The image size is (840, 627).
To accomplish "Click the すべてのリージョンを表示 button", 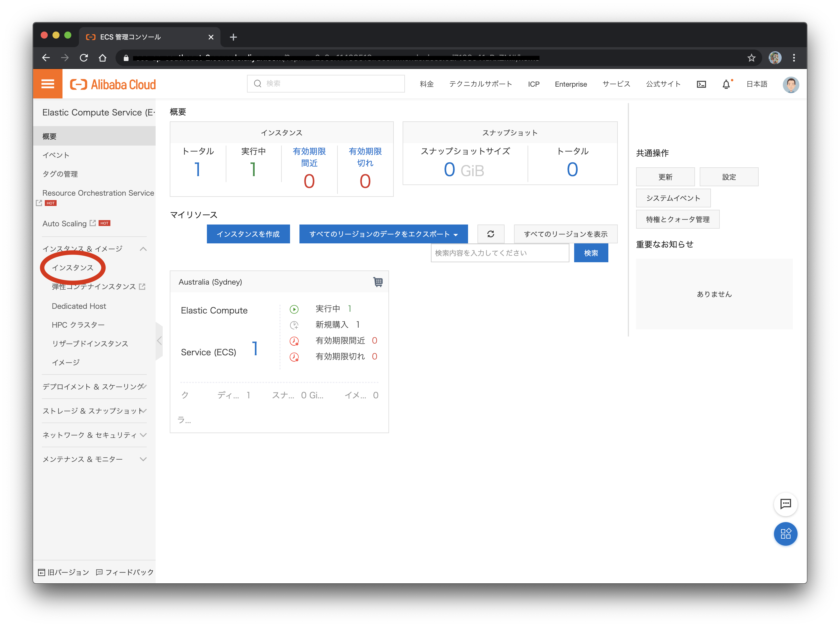I will point(565,234).
